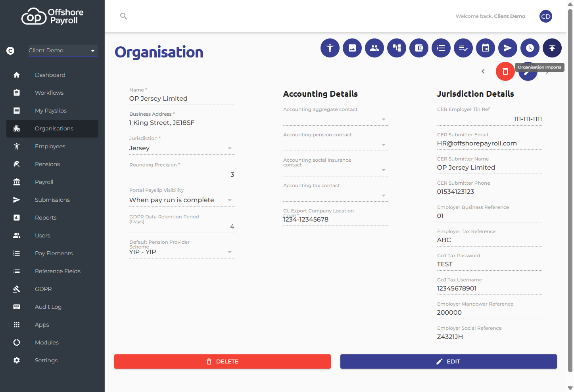This screenshot has width=574, height=392.
Task: Click the round red trash delete icon
Action: 505,71
